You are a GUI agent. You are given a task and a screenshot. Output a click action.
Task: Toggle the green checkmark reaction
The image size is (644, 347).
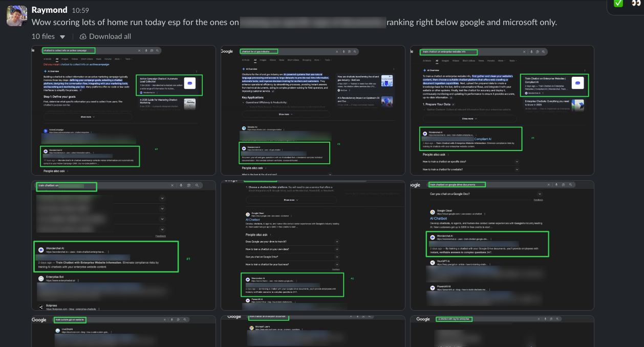(x=618, y=3)
